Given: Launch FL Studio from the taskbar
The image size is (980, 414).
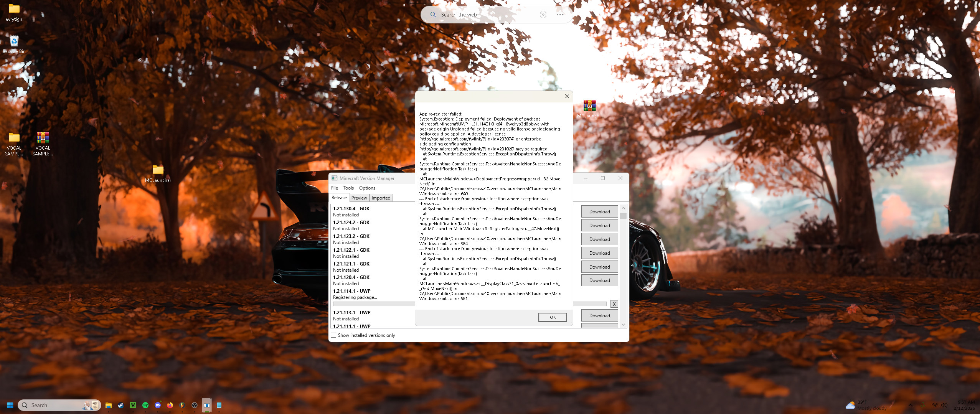Looking at the screenshot, I should coord(182,405).
